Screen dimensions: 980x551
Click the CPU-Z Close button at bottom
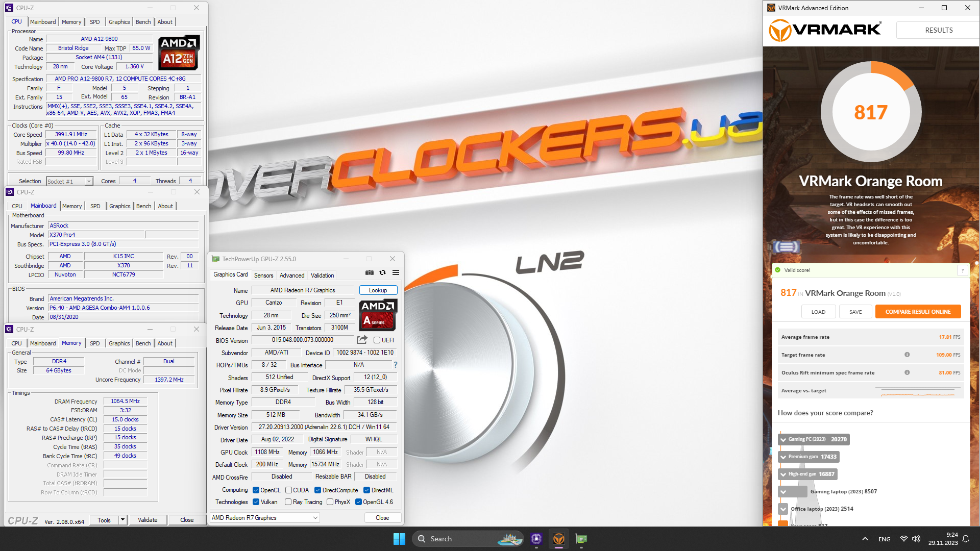(x=187, y=520)
